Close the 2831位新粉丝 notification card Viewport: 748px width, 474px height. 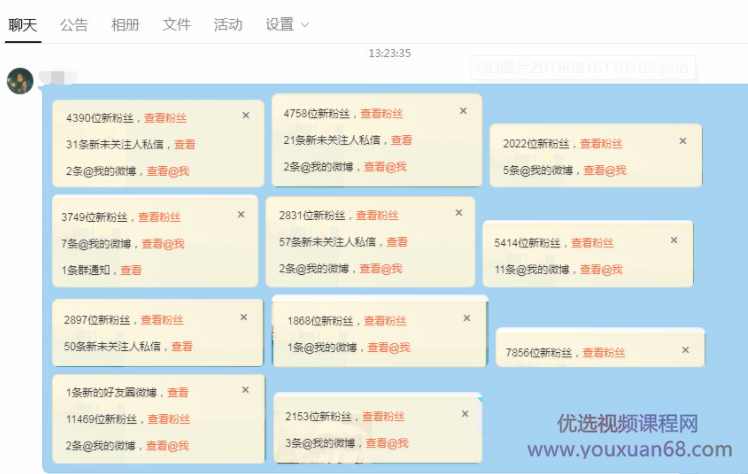tap(458, 213)
